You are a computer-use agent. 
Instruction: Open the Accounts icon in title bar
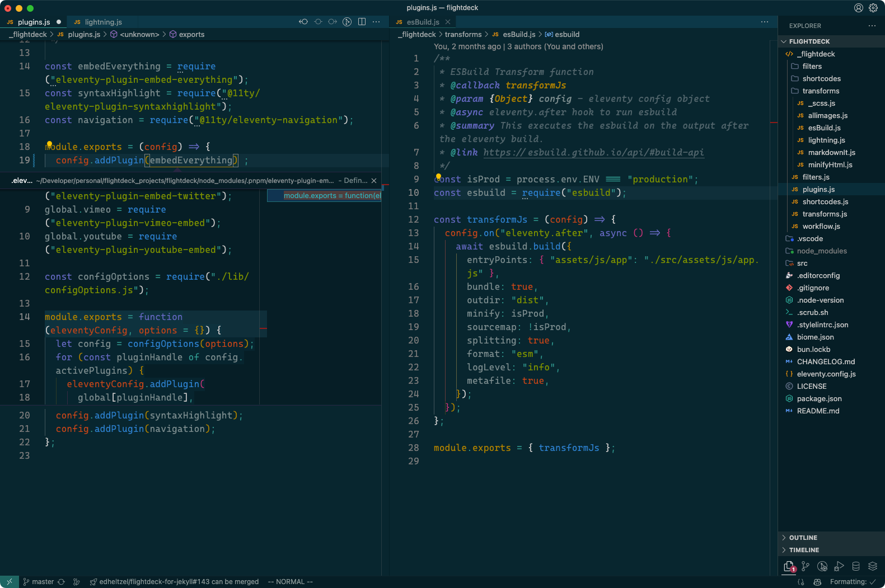[x=858, y=8]
